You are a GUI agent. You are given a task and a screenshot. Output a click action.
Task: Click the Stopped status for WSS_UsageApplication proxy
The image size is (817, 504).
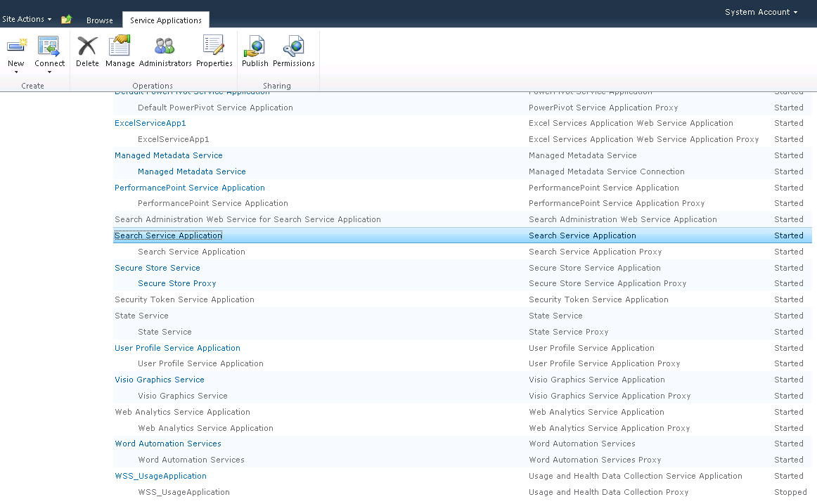point(790,493)
